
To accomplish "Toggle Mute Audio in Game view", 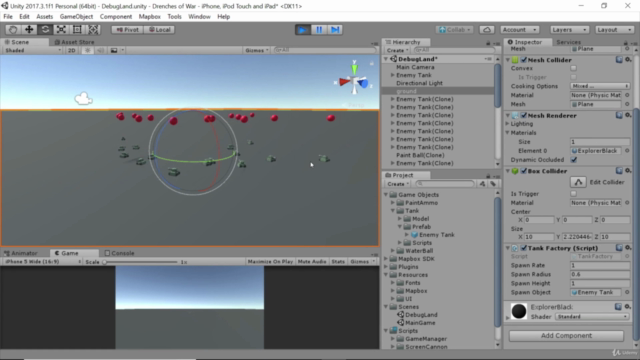I will point(312,262).
